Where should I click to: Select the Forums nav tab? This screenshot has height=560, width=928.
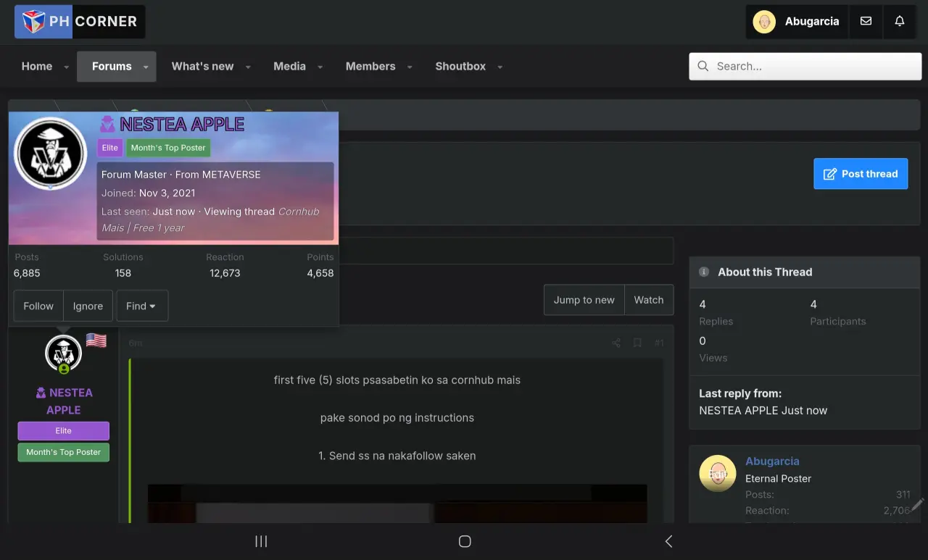click(x=112, y=66)
